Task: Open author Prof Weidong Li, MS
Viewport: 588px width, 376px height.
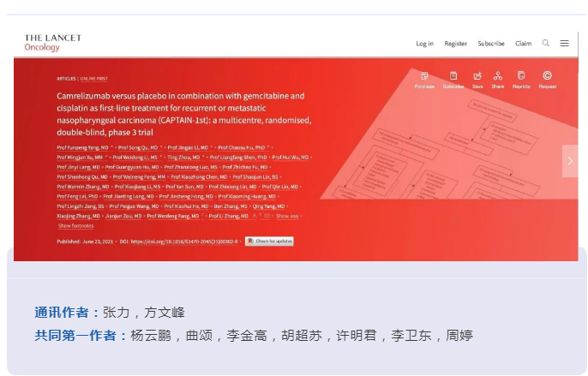Action: click(135, 158)
